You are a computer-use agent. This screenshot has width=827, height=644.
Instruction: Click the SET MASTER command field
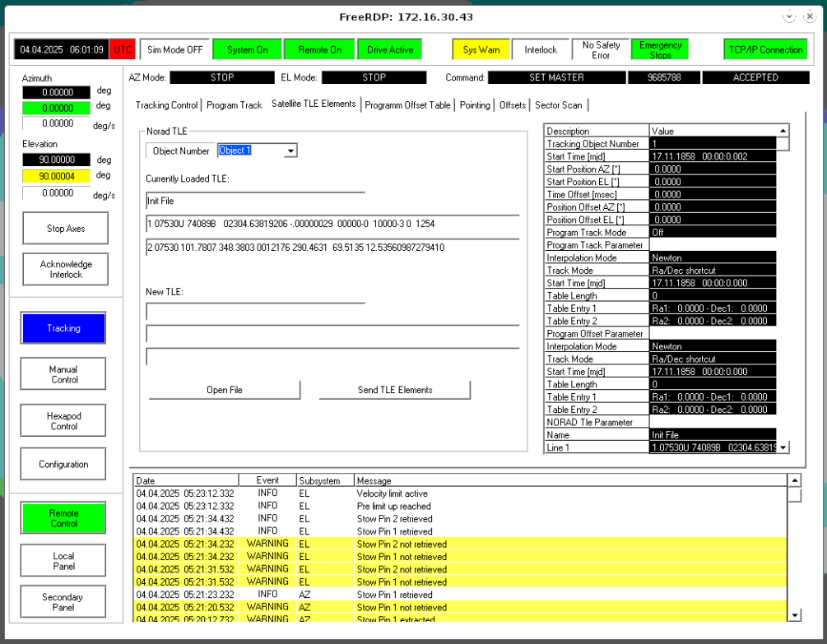[556, 77]
